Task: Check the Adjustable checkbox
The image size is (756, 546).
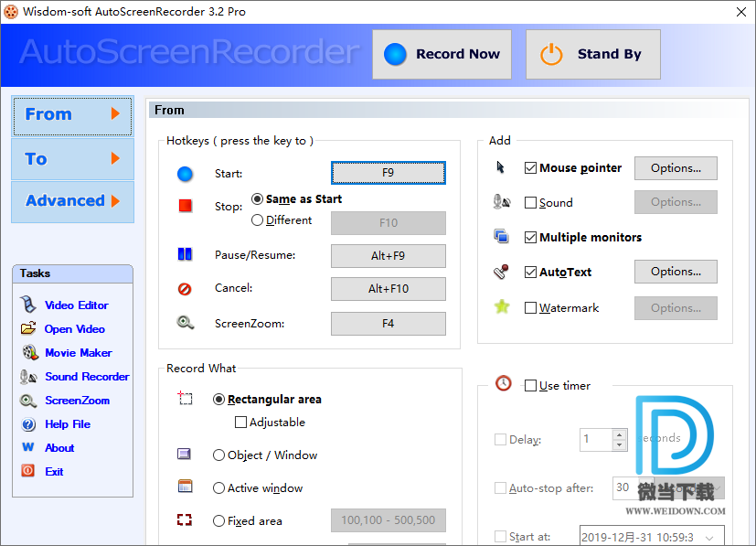Action: [240, 422]
